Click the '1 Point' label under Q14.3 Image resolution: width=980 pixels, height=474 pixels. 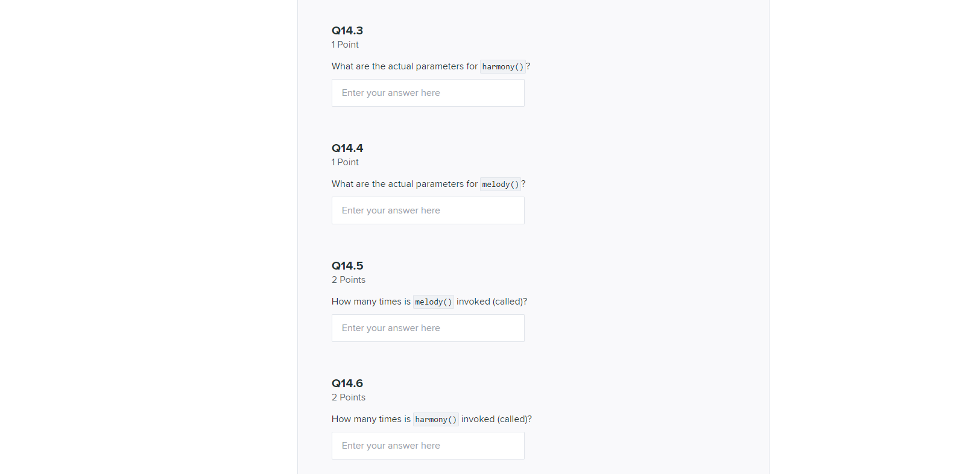344,45
